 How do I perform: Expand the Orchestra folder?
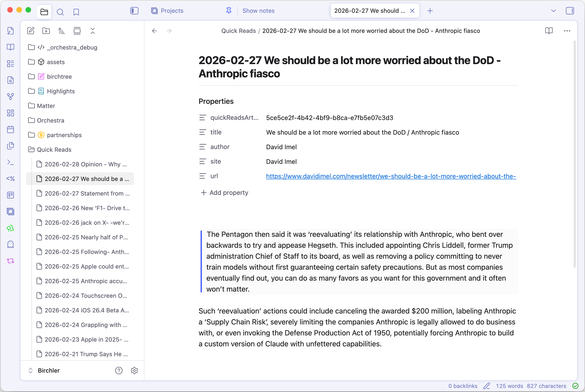[80, 120]
